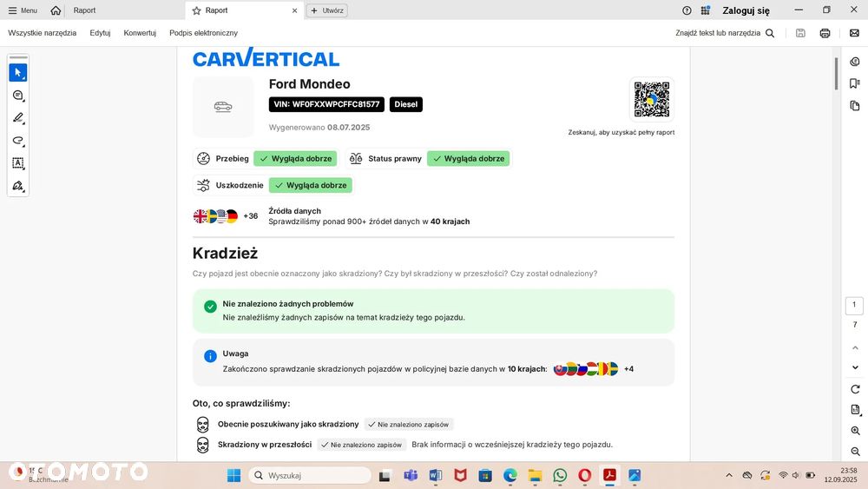The image size is (868, 489).
Task: Click Skradziony w przeszłości row
Action: pyautogui.click(x=404, y=445)
